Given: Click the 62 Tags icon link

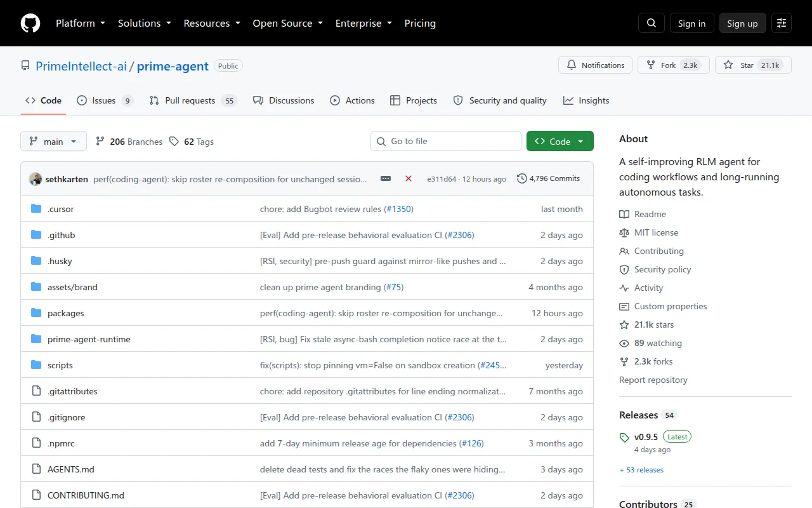Looking at the screenshot, I should pos(192,142).
